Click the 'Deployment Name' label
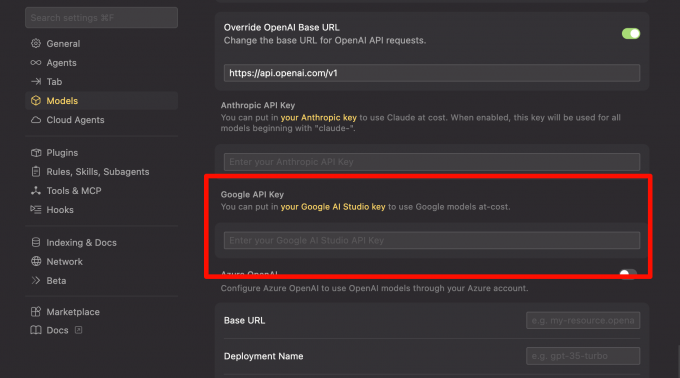This screenshot has height=378, width=680. 263,356
